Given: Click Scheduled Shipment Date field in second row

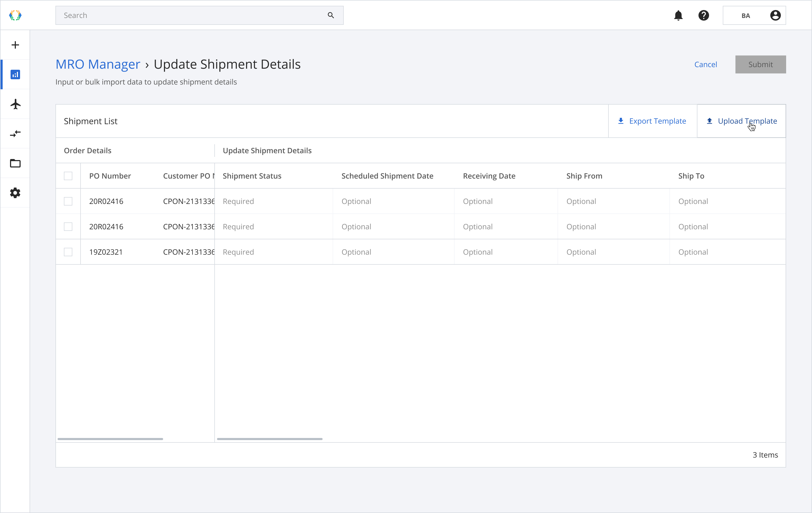Looking at the screenshot, I should coord(394,226).
